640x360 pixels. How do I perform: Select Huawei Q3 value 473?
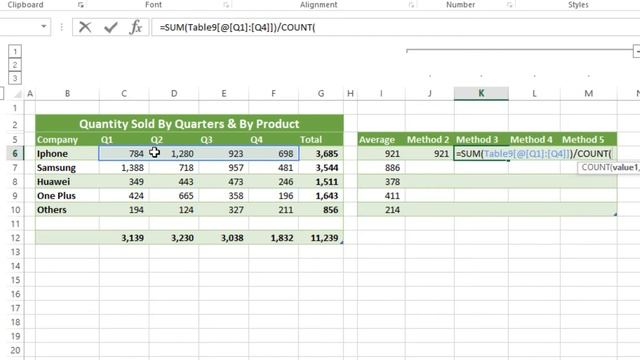[x=224, y=182]
